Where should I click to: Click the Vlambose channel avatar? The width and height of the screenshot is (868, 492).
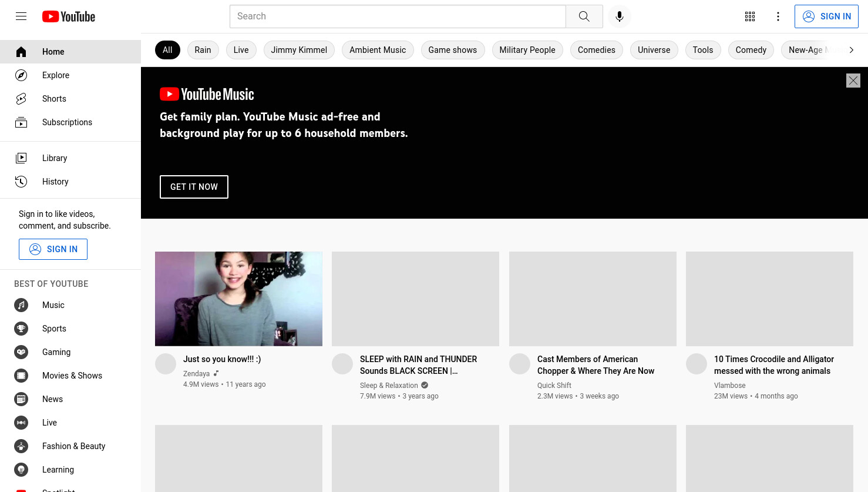coord(697,364)
